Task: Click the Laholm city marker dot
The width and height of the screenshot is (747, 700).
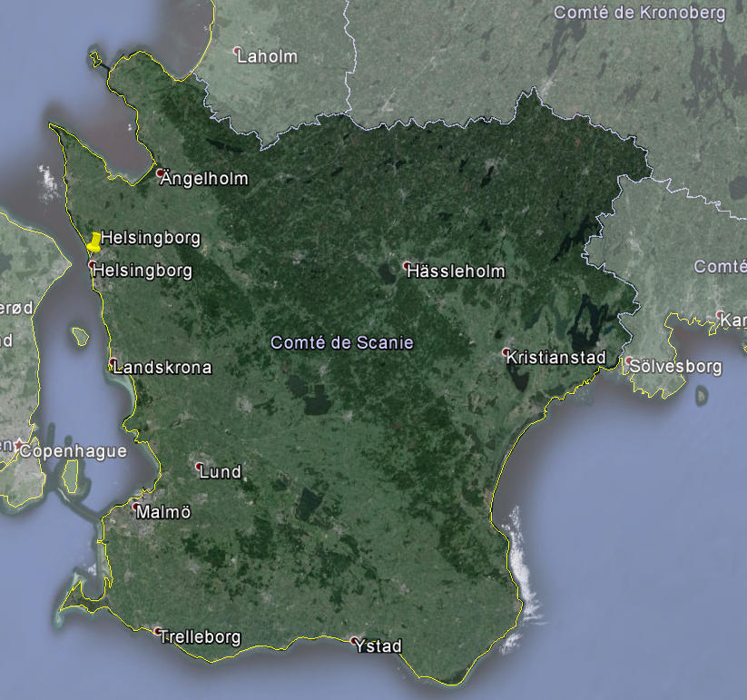Action: pos(237,51)
